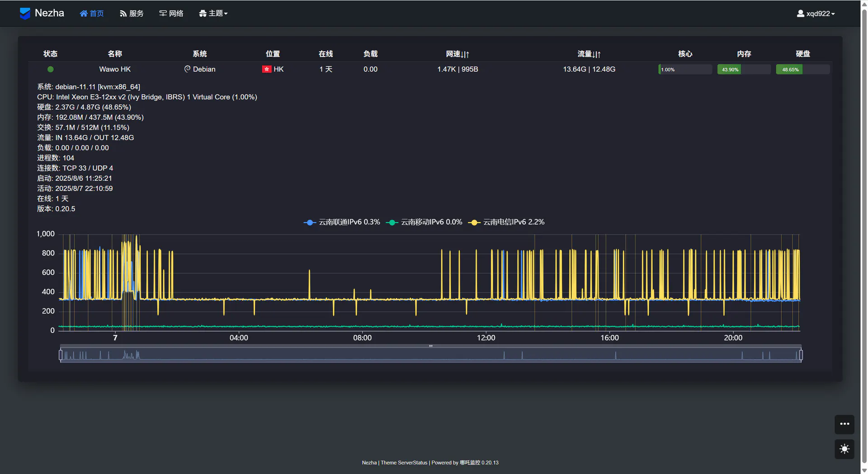This screenshot has width=868, height=474.
Task: Collapse the Wawo HK server row
Action: 115,69
